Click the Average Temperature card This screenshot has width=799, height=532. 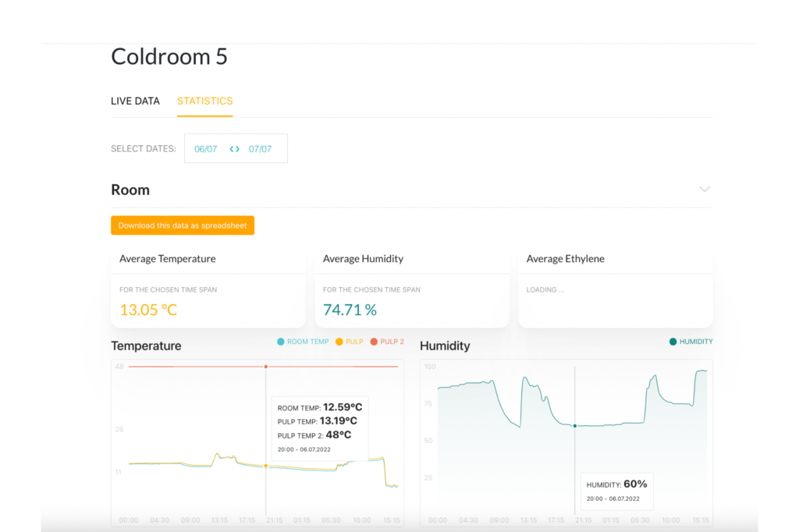[208, 289]
